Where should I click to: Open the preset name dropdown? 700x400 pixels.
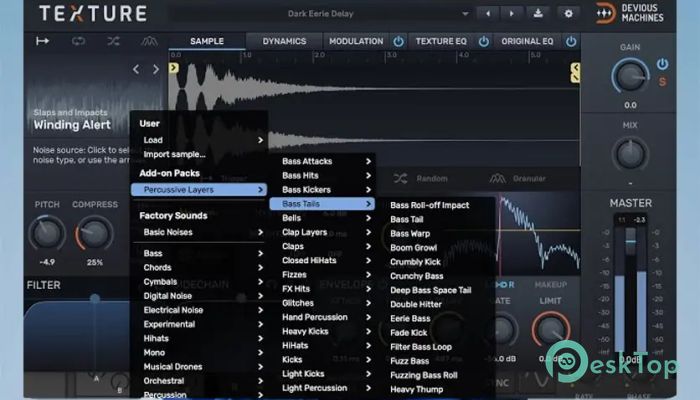(x=320, y=13)
